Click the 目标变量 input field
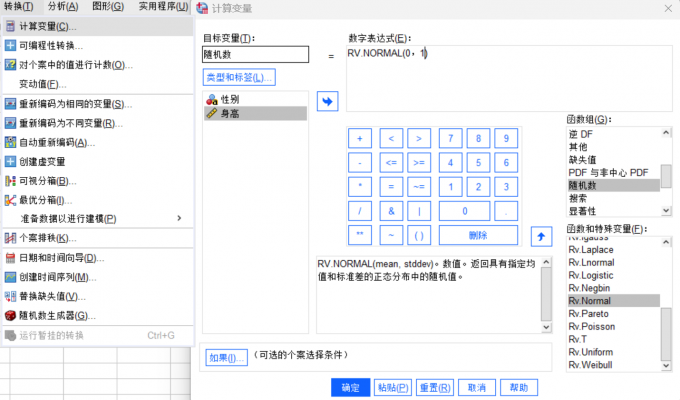This screenshot has width=680, height=400. tap(255, 55)
